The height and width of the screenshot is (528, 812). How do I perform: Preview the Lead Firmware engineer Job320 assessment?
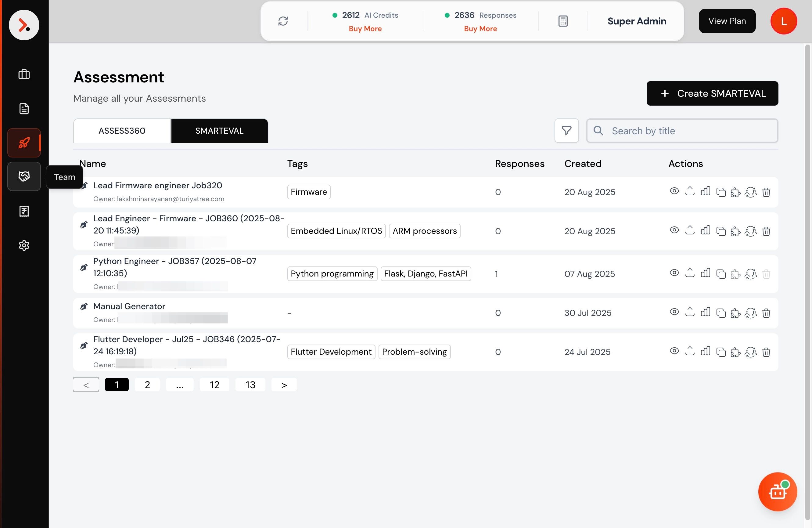click(674, 191)
